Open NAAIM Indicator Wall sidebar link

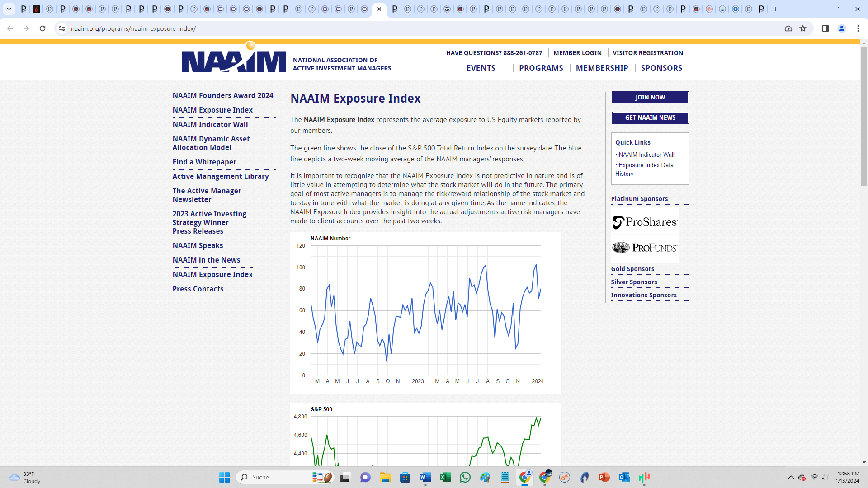click(210, 124)
